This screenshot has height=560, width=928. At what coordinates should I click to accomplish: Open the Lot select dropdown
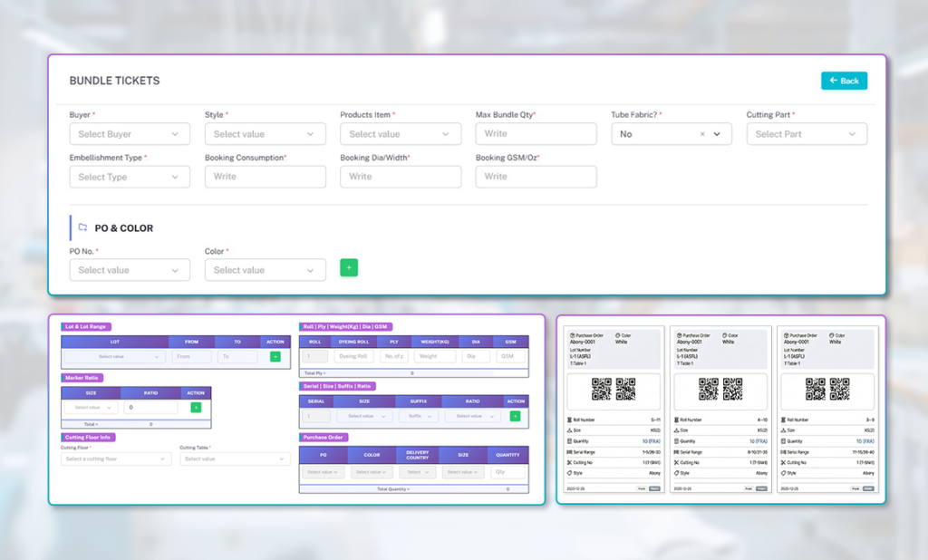[x=115, y=356]
